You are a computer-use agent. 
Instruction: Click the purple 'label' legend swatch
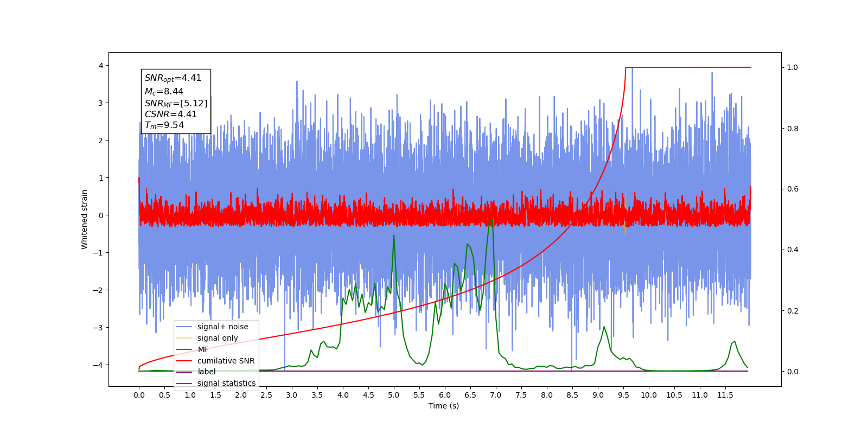(x=185, y=372)
